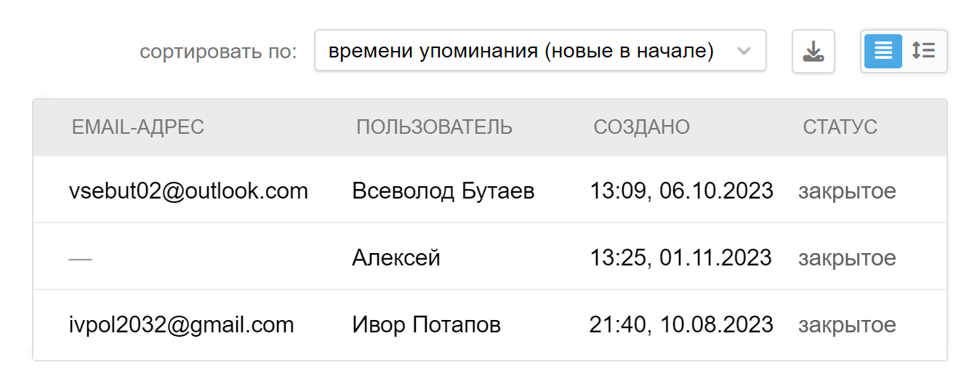
Task: Open the sort-by dropdown
Action: (540, 51)
